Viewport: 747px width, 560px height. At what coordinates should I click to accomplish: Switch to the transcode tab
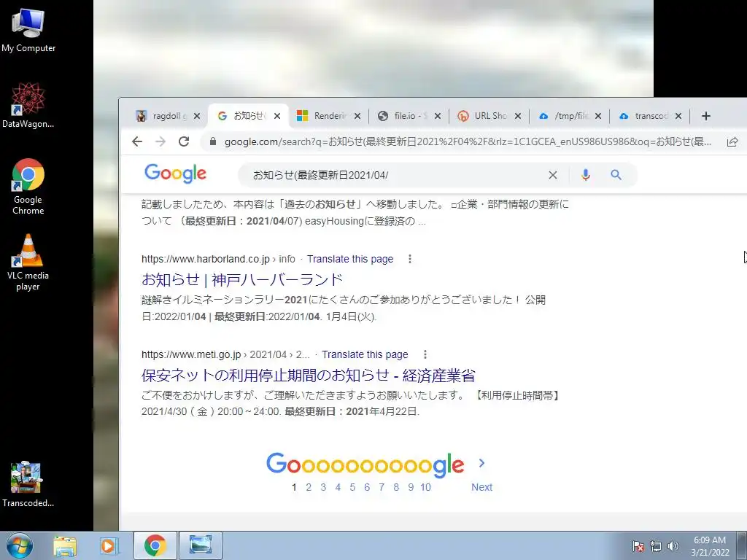(x=644, y=116)
